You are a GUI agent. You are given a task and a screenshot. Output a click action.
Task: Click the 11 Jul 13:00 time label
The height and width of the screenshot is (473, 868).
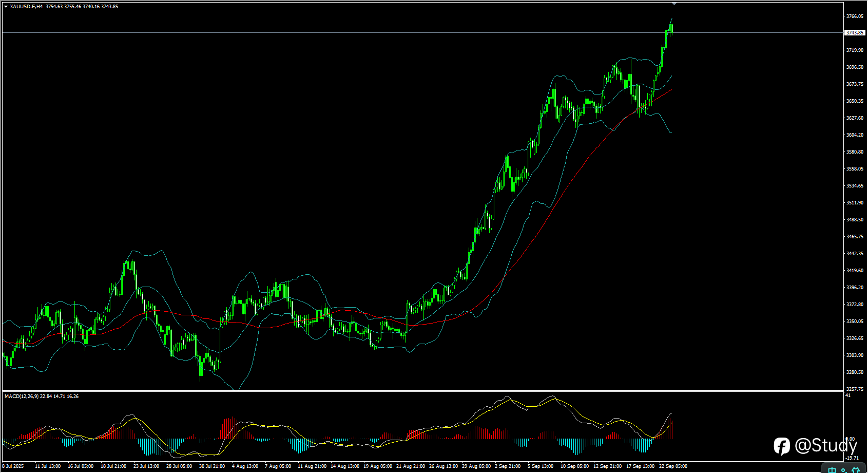tap(48, 466)
